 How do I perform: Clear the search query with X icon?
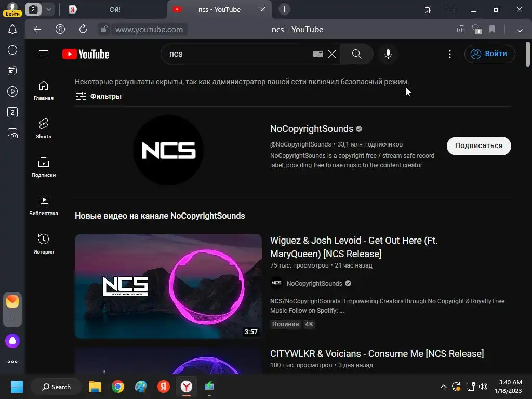[332, 54]
